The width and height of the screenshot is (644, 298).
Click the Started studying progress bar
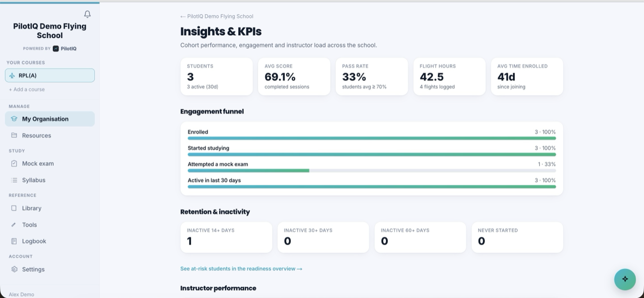[372, 155]
